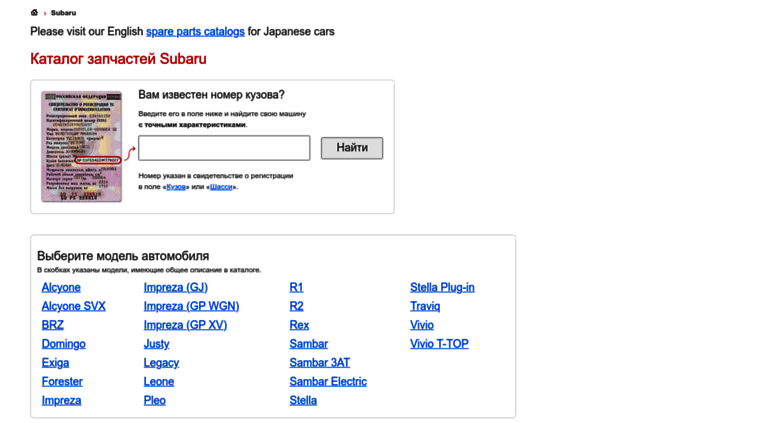Click the R2 model link
Viewport: 777px width, 423px height.
click(x=296, y=306)
